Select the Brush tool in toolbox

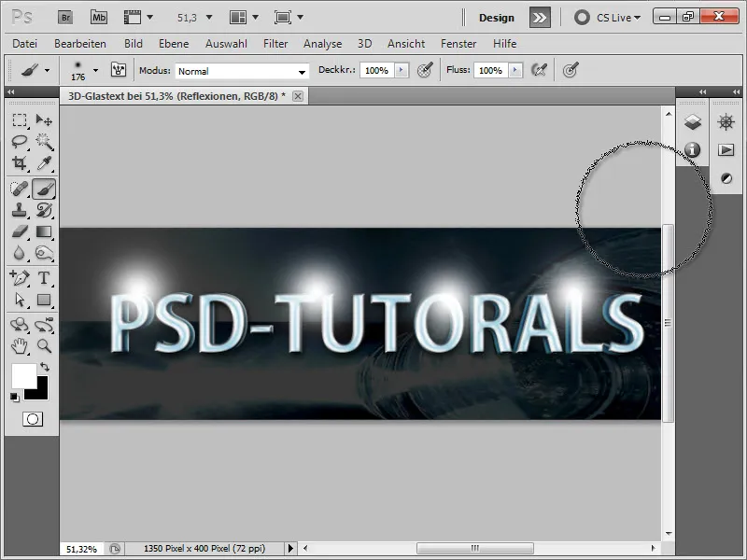point(44,189)
